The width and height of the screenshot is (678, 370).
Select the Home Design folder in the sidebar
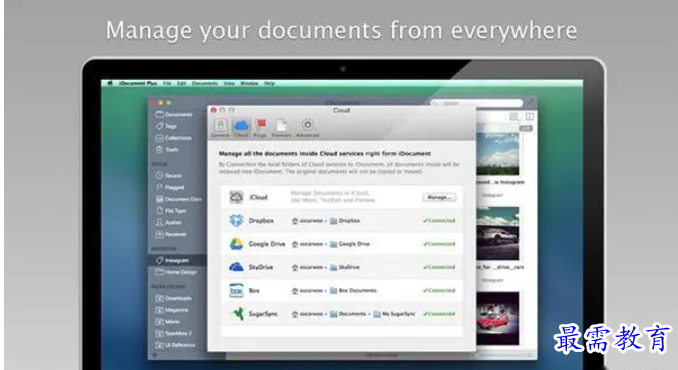click(176, 272)
